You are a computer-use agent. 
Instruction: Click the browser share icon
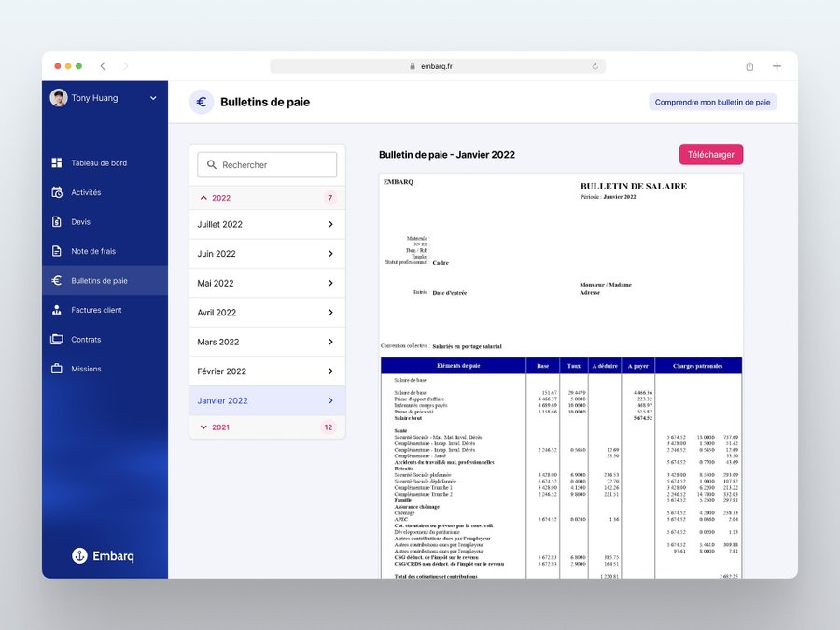point(749,66)
